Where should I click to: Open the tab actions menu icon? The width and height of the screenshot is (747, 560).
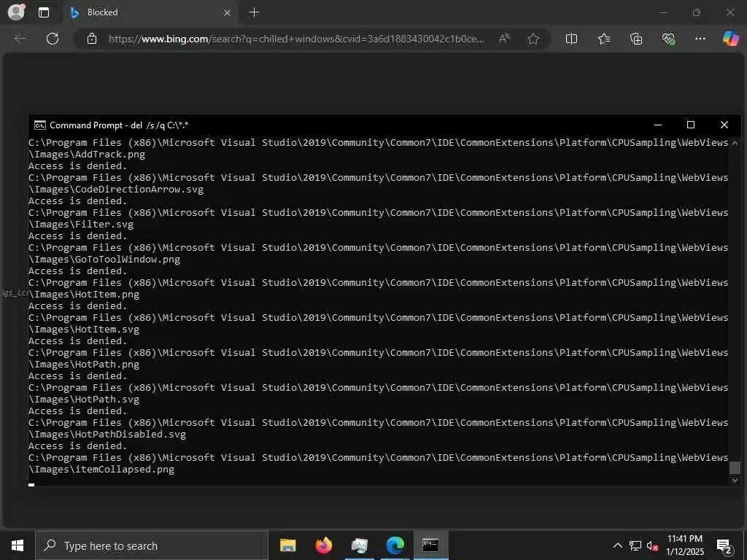click(x=43, y=12)
